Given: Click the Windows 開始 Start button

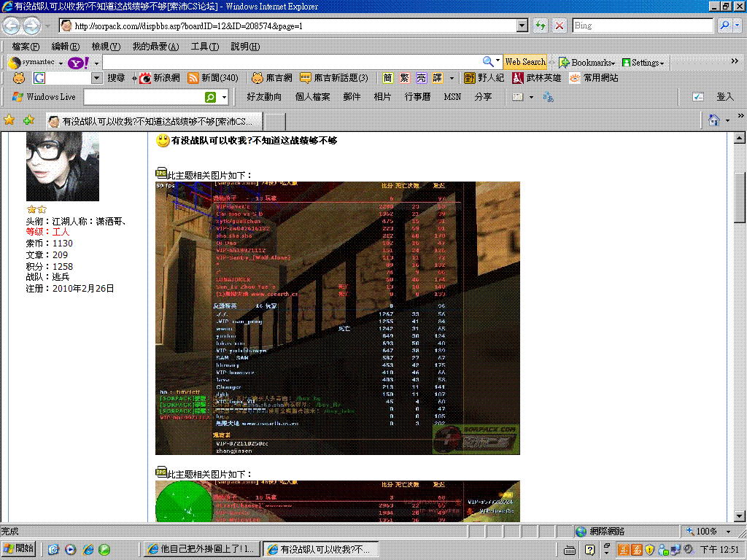Looking at the screenshot, I should click(x=19, y=549).
